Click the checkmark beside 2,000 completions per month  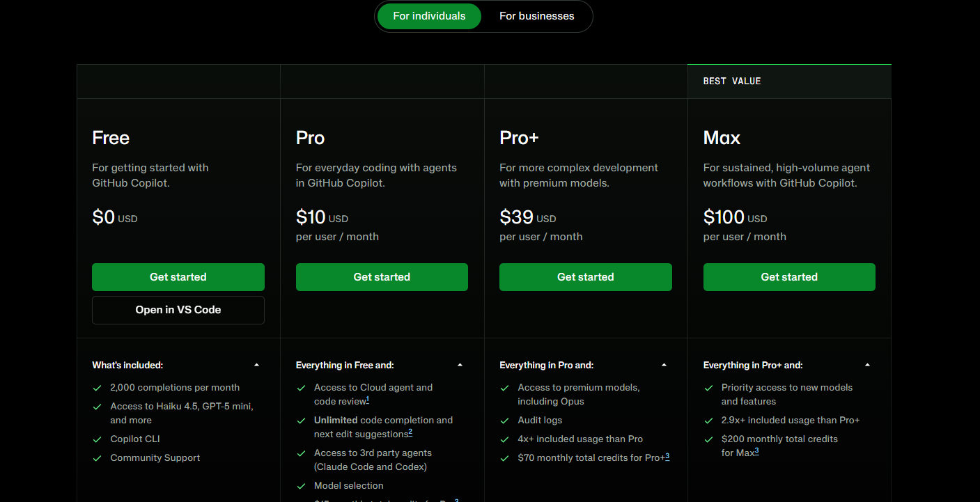tap(97, 388)
